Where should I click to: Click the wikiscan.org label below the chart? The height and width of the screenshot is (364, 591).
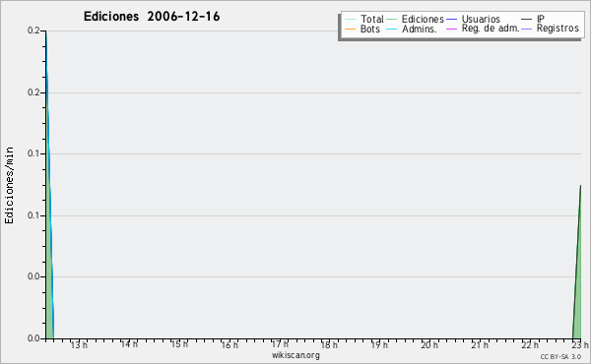[x=295, y=355]
